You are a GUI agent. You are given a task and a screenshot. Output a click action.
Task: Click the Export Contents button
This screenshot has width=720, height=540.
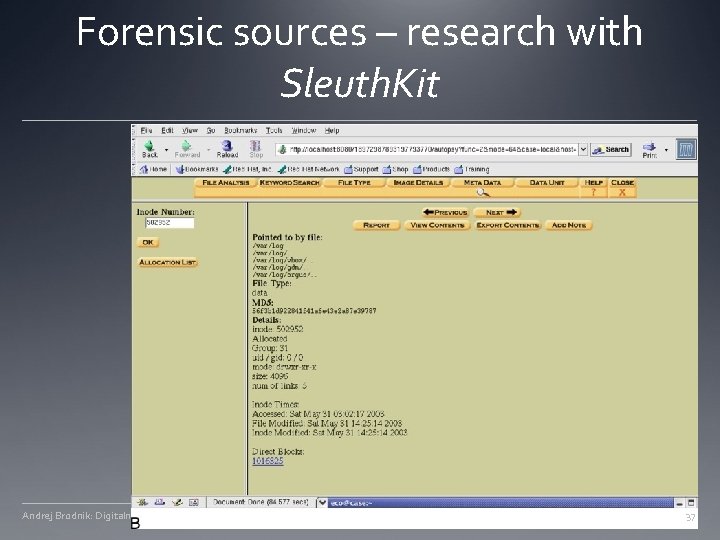[x=507, y=225]
